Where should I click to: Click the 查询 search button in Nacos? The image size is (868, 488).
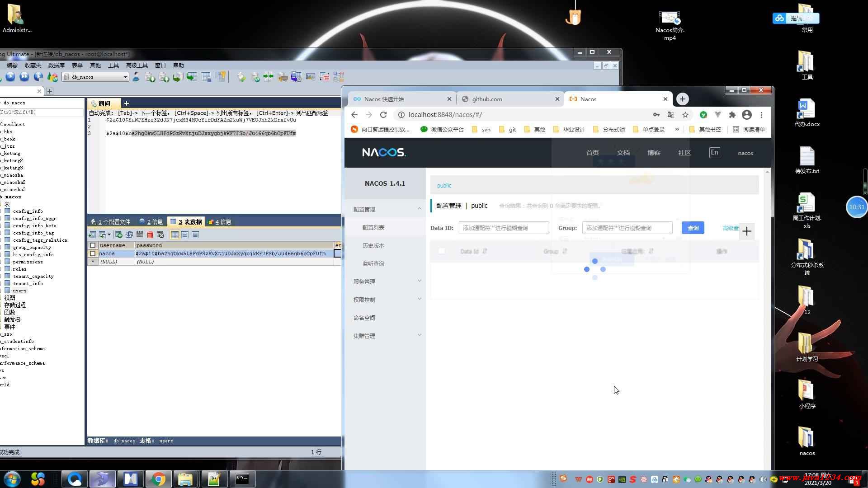pos(693,228)
